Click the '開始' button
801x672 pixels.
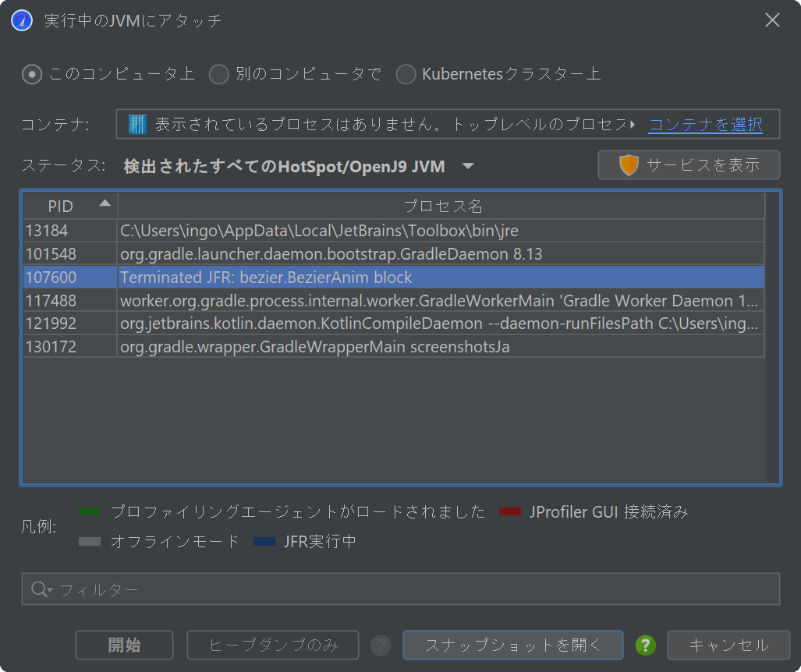(x=124, y=645)
